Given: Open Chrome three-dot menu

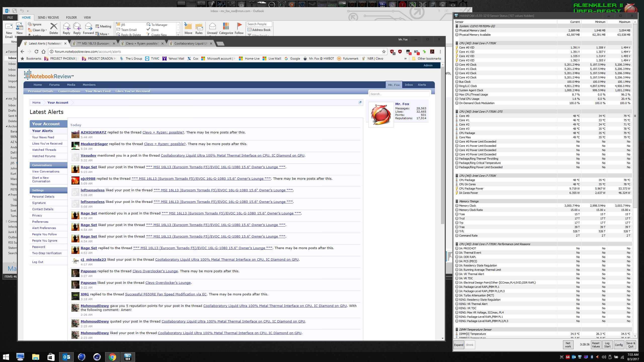Looking at the screenshot, I should tap(440, 52).
